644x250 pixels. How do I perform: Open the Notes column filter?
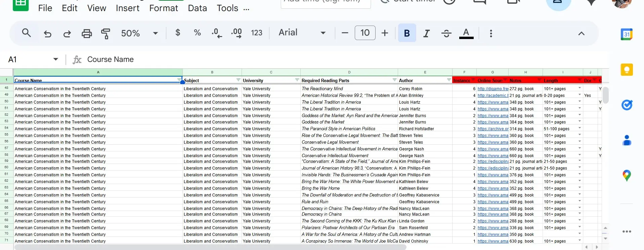pos(539,80)
